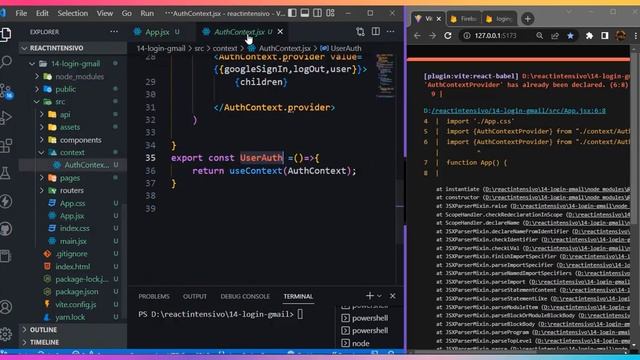This screenshot has height=360, width=640.
Task: Open vite.config.js in the explorer
Action: coord(76,304)
